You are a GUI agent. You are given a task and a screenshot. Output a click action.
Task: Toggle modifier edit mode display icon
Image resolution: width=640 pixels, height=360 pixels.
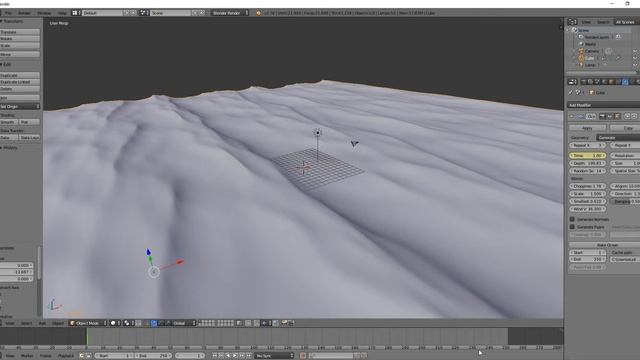618,116
